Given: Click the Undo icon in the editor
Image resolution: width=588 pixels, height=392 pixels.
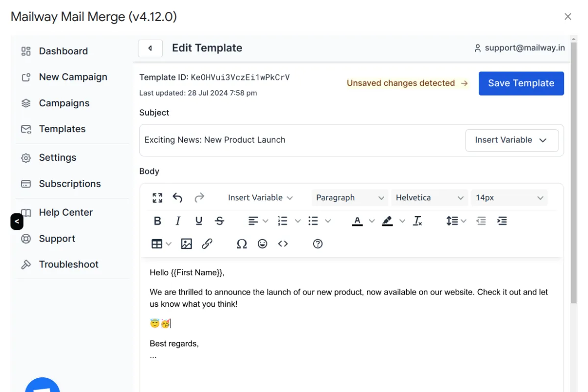Looking at the screenshot, I should pos(177,197).
